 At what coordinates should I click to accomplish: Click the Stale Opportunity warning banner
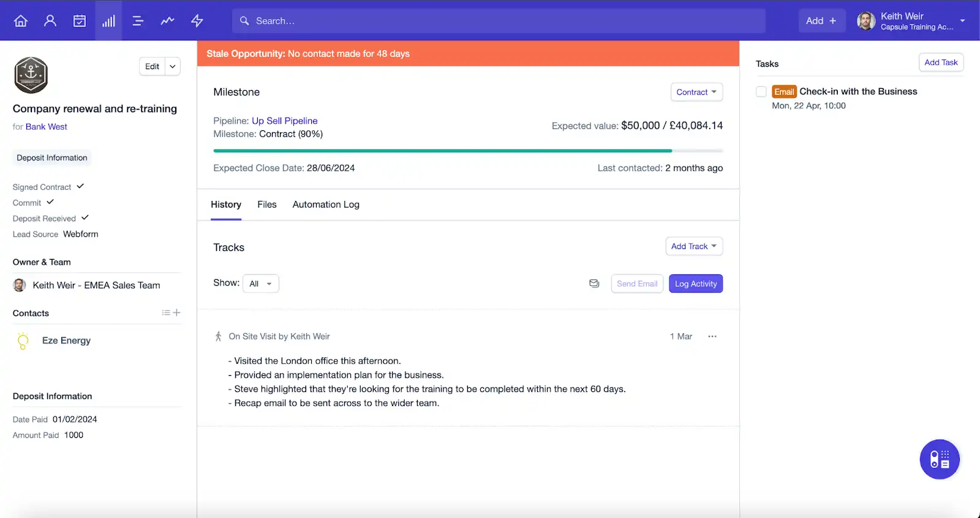point(468,54)
